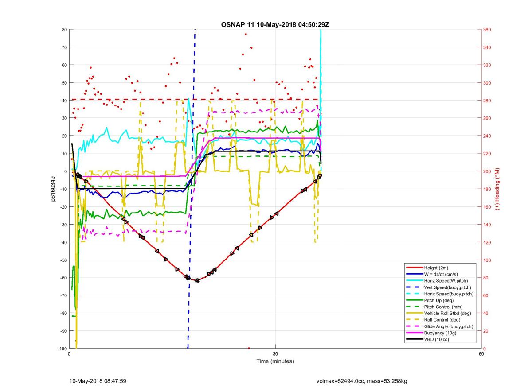The image size is (532, 392).
Task: Click the 'Time (minutes)' x-axis label
Action: [x=275, y=361]
